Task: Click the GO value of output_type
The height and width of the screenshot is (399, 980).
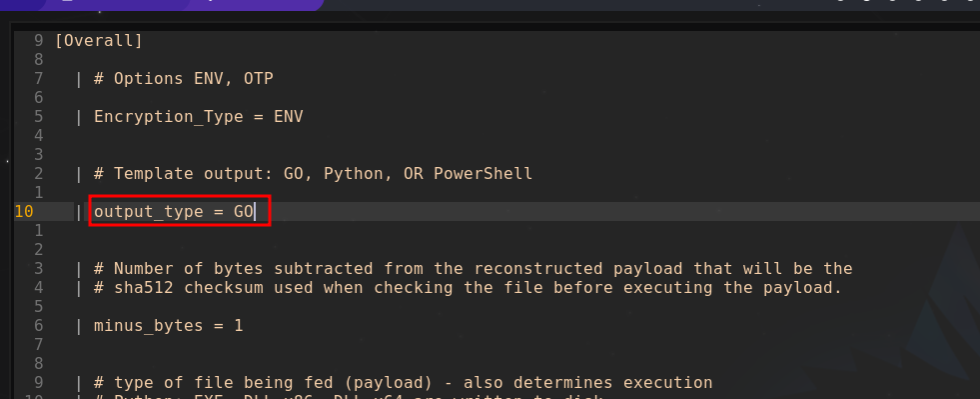Action: [243, 211]
